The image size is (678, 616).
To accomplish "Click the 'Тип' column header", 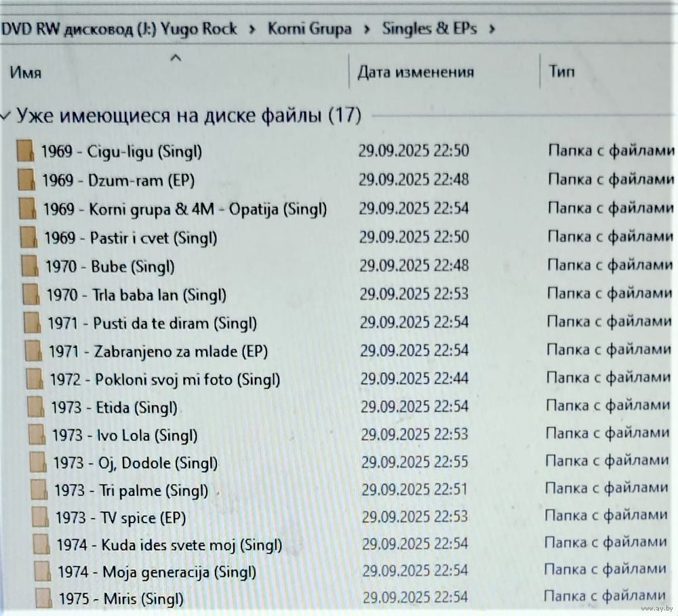I will (x=561, y=72).
